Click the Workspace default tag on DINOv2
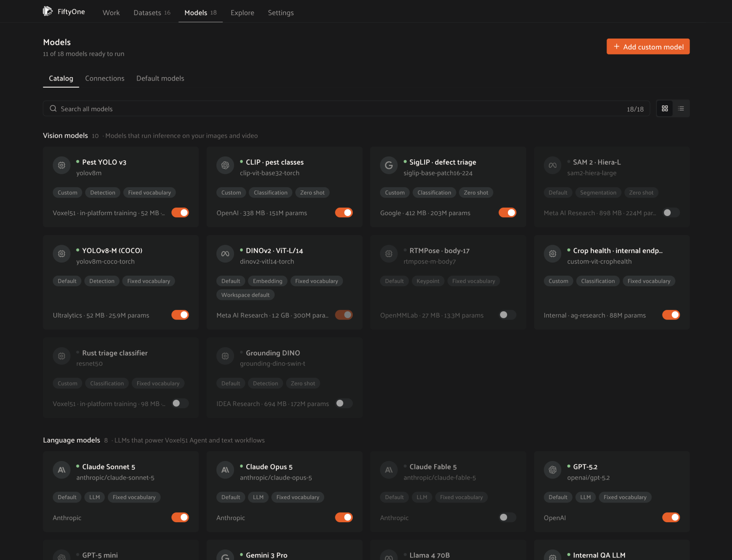 point(245,295)
